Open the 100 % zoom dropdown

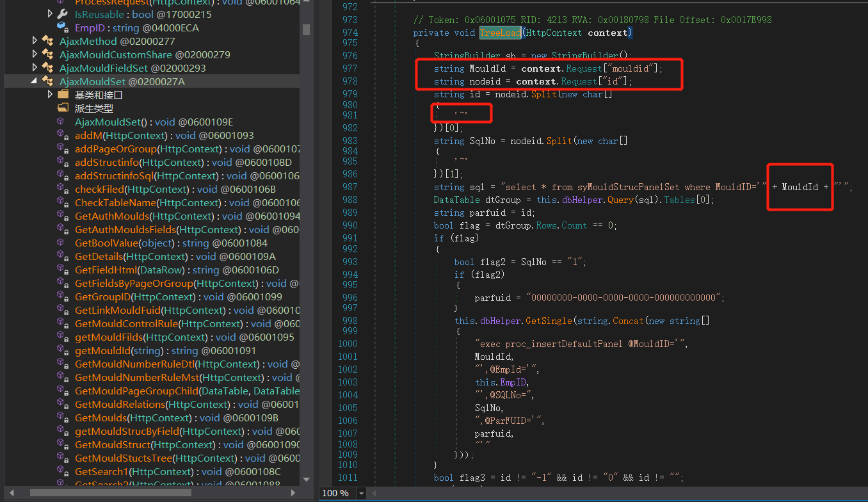tap(361, 493)
